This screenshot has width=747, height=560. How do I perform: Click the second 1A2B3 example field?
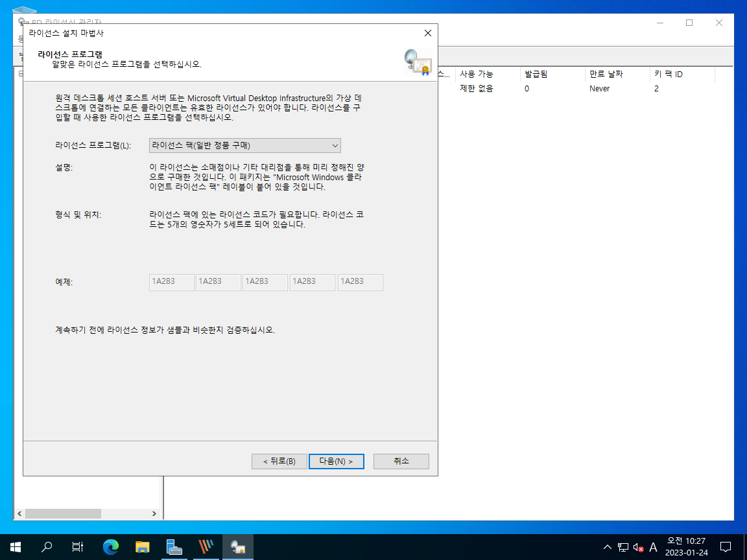pos(218,282)
